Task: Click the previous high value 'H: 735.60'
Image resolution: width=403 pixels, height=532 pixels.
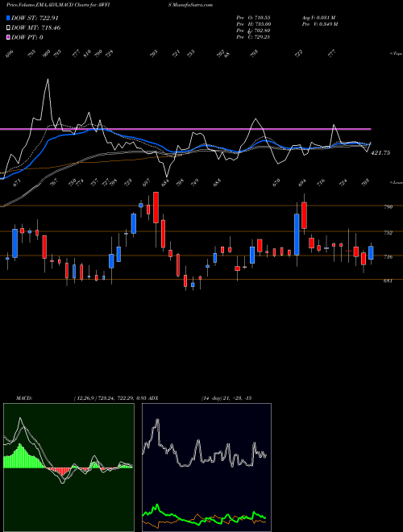Action: coord(258,24)
